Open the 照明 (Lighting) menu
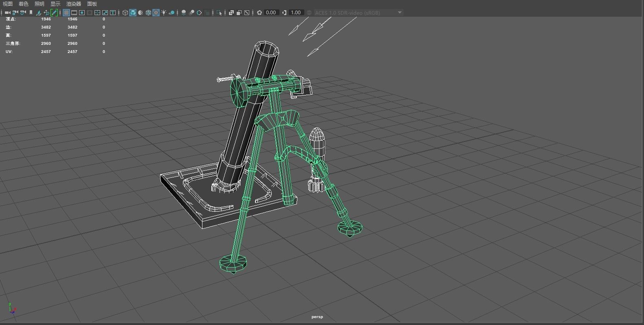The image size is (644, 325). click(x=40, y=4)
